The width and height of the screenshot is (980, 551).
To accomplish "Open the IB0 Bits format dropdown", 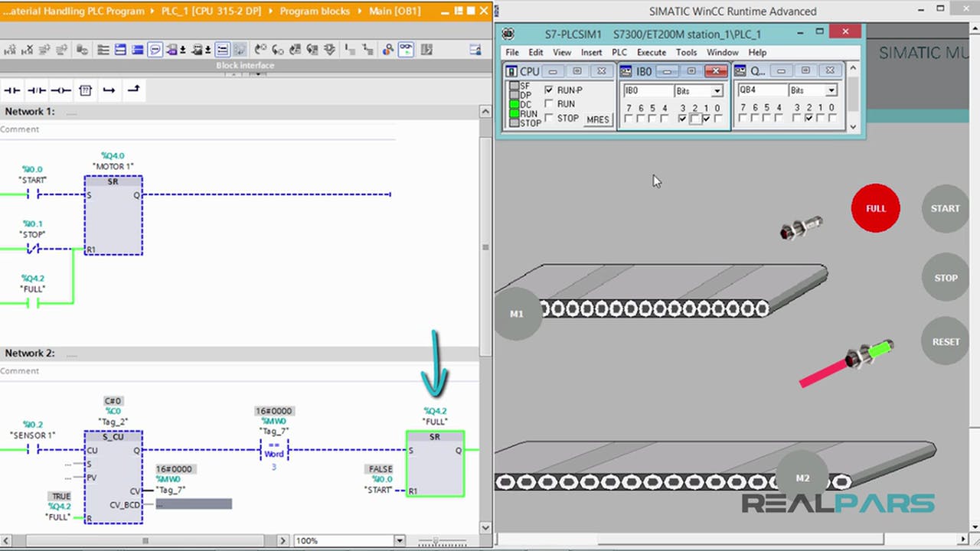I will 717,91.
